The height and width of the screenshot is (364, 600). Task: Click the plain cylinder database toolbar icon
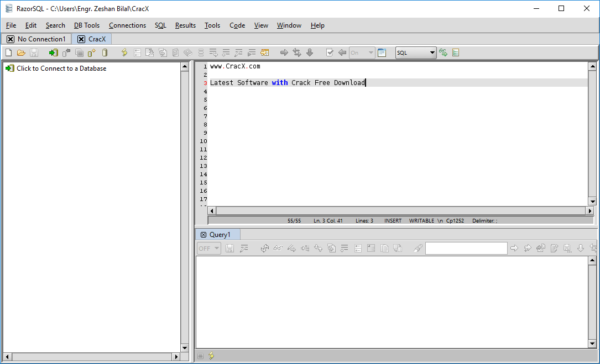pos(105,53)
